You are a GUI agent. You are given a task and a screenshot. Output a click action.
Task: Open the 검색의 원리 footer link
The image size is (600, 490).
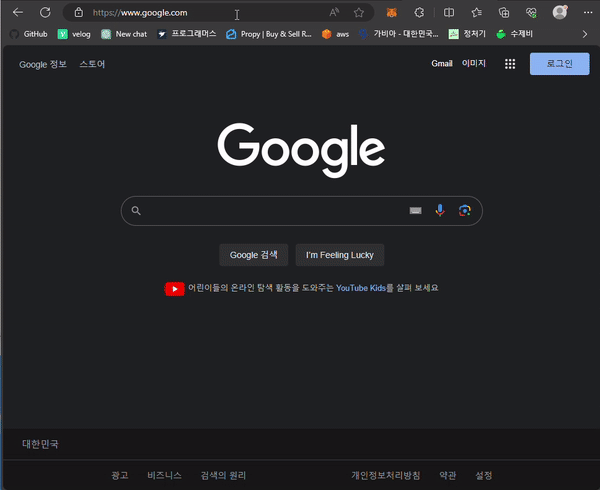click(223, 475)
